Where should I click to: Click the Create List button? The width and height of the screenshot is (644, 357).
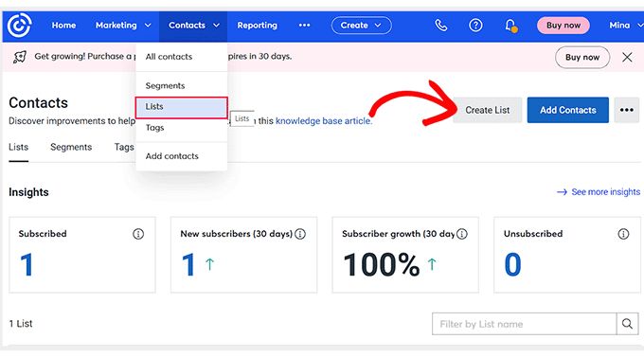tap(487, 110)
